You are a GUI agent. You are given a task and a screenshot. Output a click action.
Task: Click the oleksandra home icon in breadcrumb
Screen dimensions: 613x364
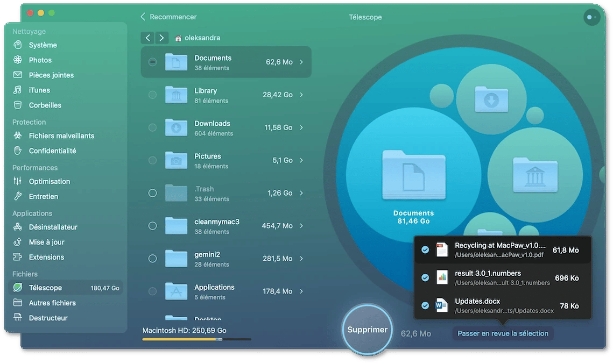tap(178, 38)
